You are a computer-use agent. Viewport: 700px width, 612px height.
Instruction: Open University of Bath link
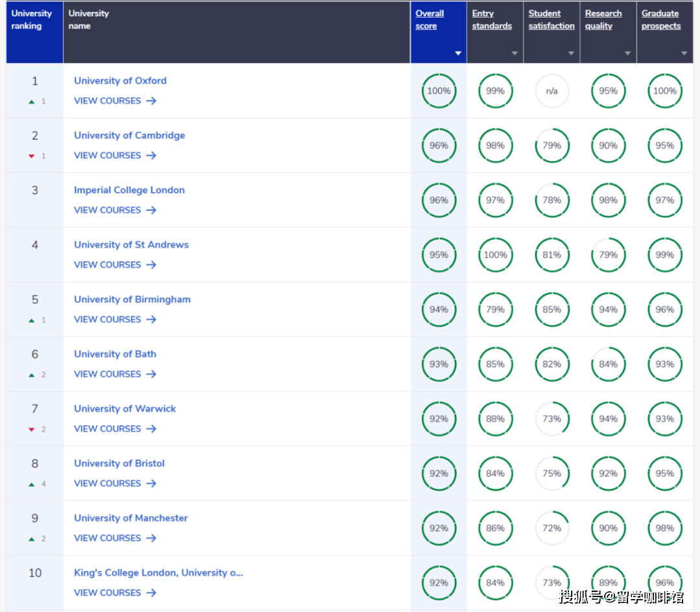pyautogui.click(x=115, y=354)
